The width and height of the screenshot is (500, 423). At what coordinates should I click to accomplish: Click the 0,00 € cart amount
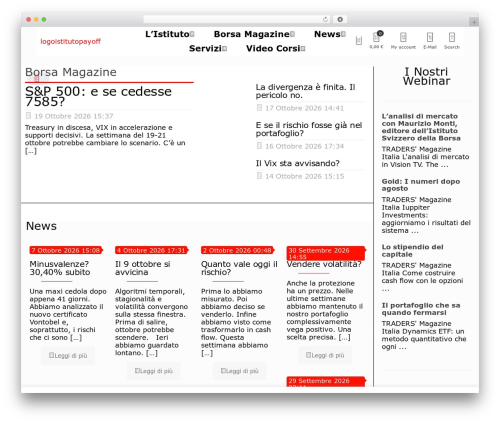coord(376,47)
